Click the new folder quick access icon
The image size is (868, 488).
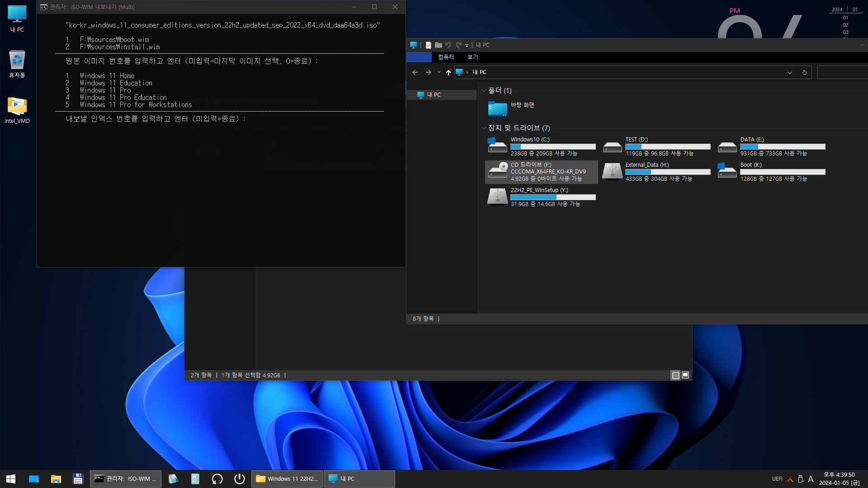tap(439, 45)
